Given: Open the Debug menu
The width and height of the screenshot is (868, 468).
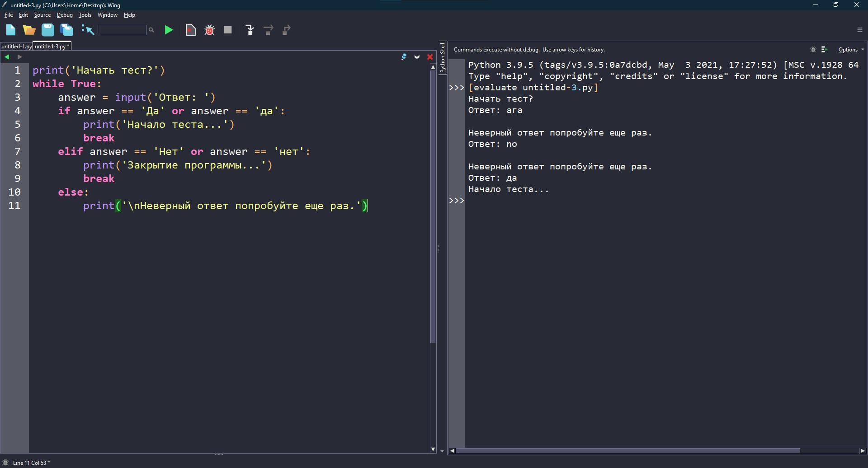Looking at the screenshot, I should pos(65,15).
